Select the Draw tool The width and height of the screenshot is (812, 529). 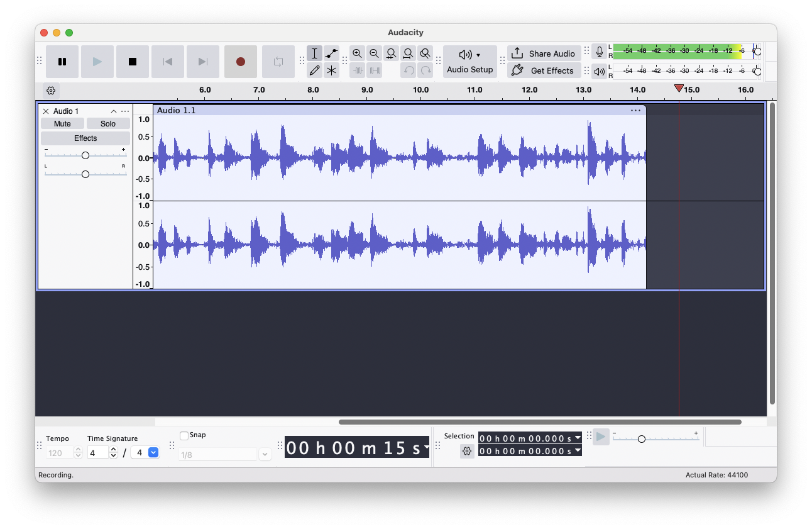(x=314, y=70)
